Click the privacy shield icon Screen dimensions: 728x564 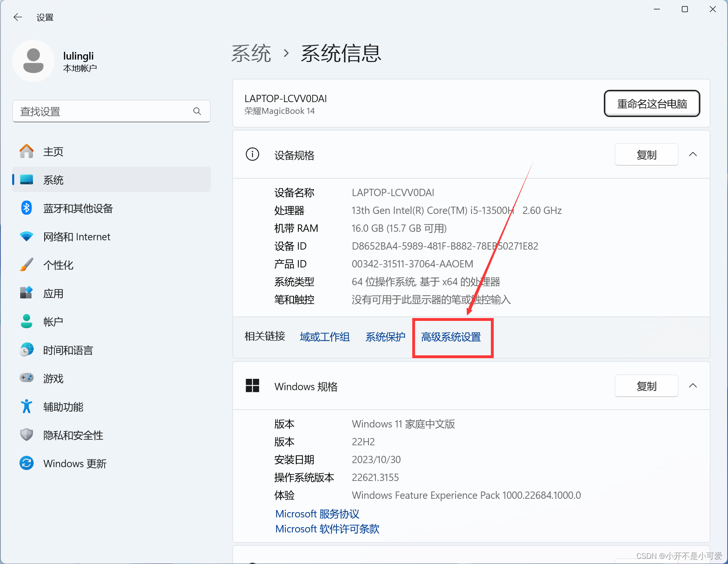pos(27,435)
